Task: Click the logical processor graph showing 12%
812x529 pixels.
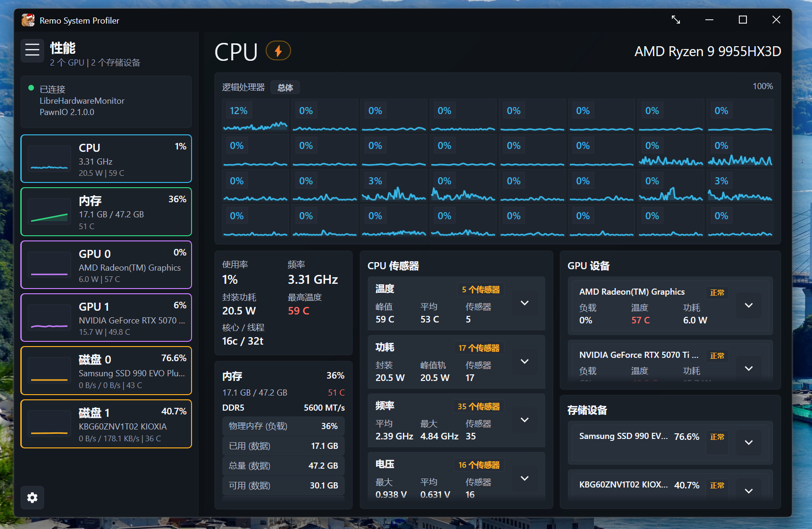Action: click(x=255, y=115)
